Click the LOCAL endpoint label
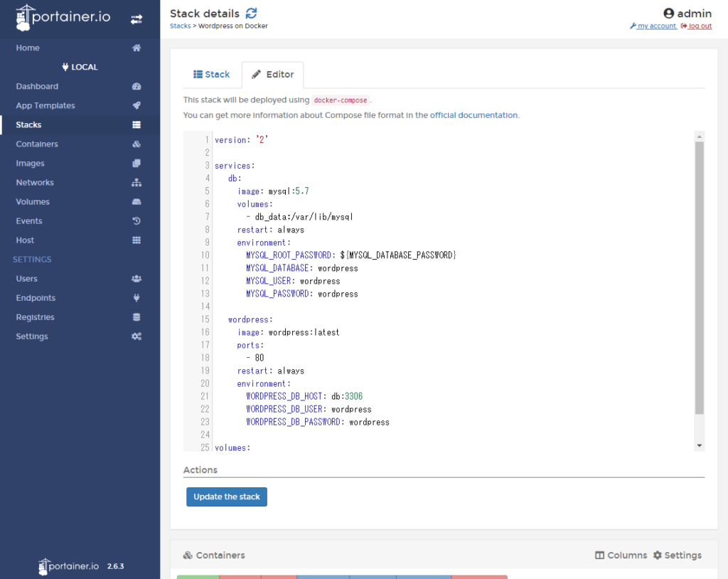 85,67
